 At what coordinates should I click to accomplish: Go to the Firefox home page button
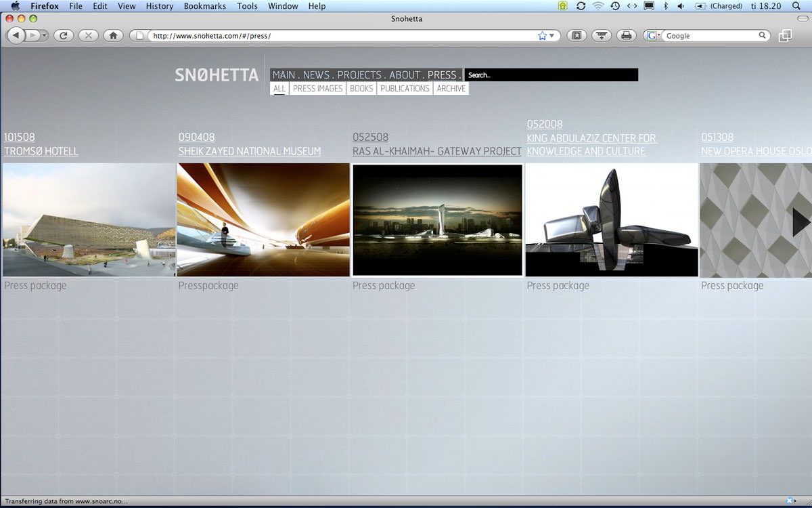coord(113,35)
